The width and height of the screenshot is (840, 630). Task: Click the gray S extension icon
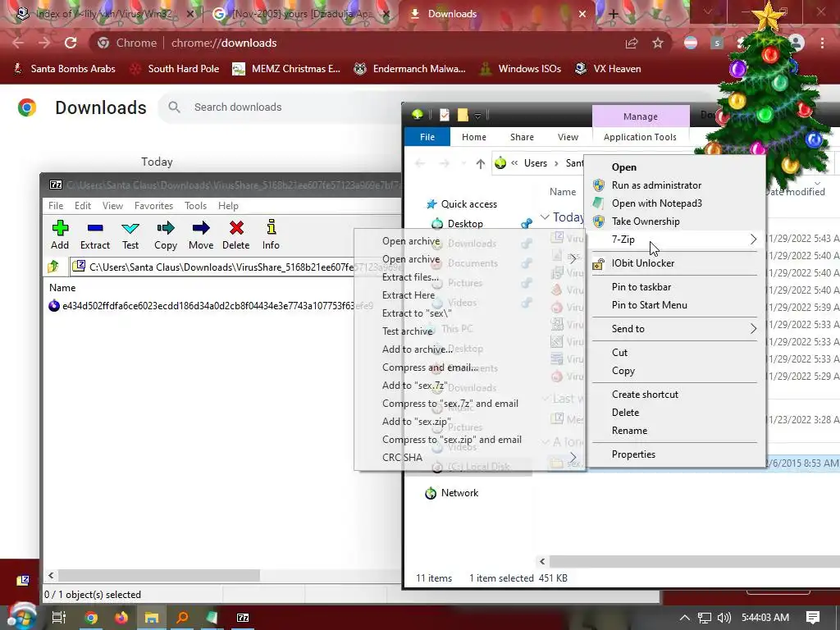click(x=717, y=43)
